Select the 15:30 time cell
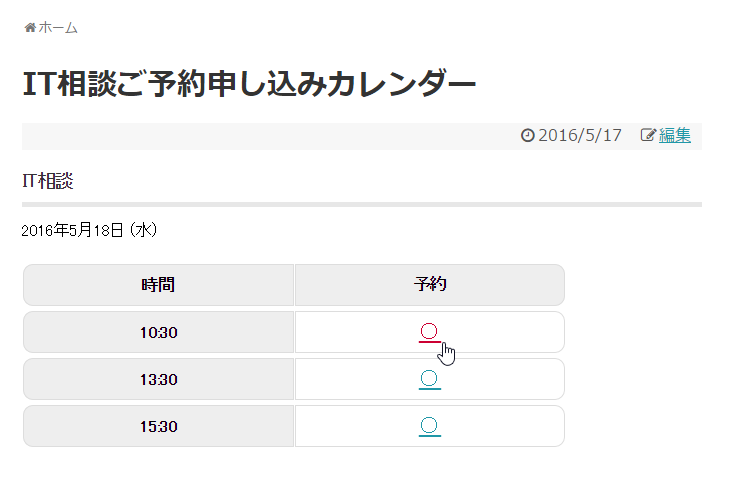The width and height of the screenshot is (730, 499). pyautogui.click(x=158, y=426)
